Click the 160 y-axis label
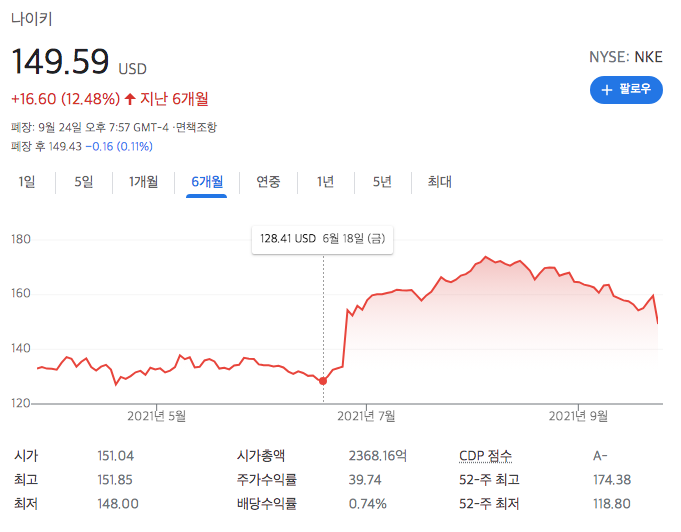681x532 pixels. tap(21, 294)
